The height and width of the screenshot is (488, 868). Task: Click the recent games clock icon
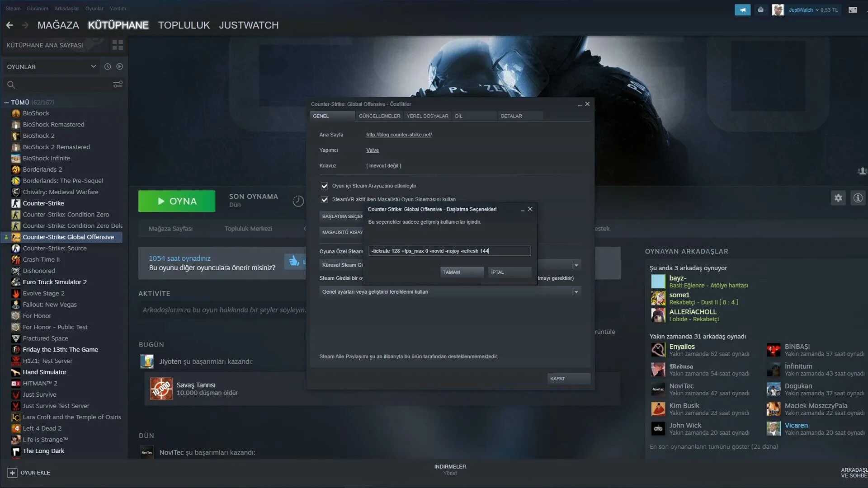tap(108, 66)
